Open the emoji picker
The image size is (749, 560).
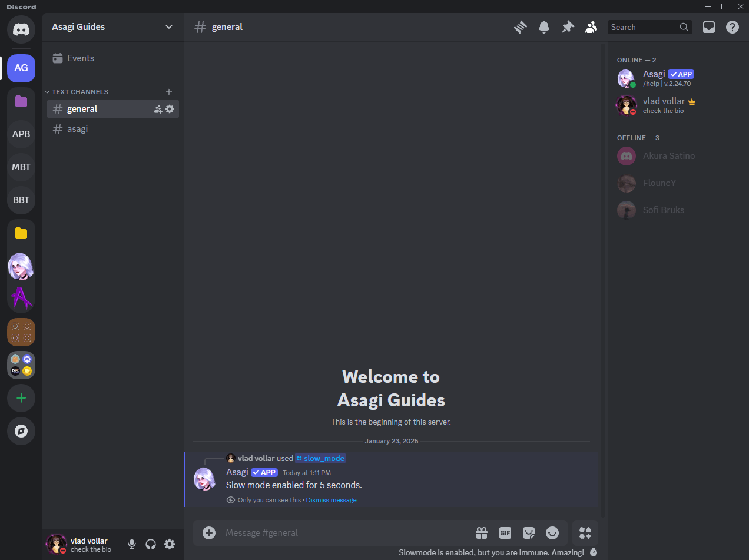552,533
